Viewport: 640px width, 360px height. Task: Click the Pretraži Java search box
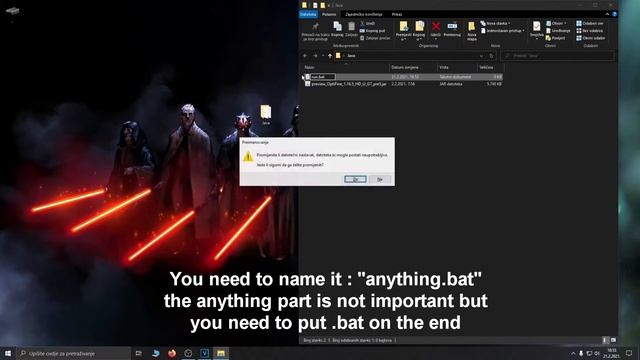point(557,56)
